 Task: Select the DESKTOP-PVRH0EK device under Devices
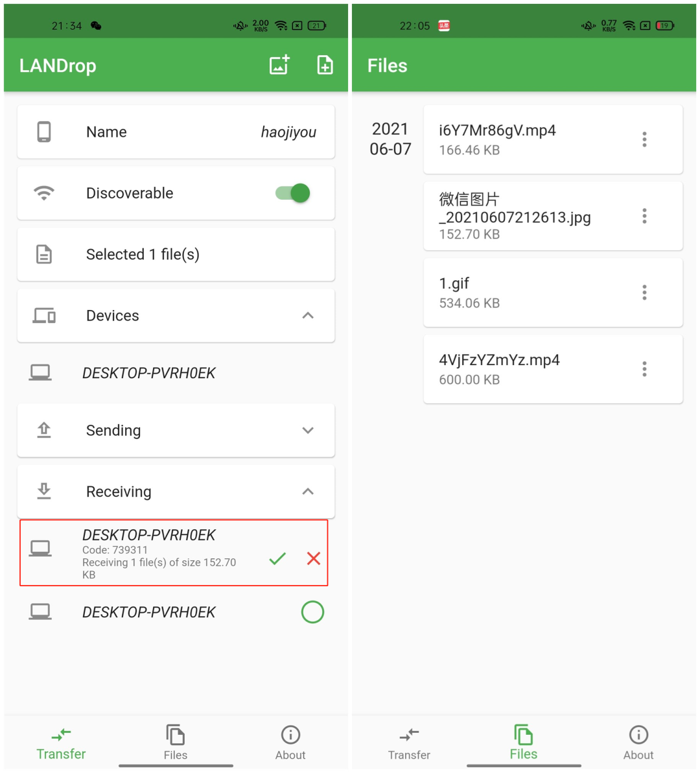point(176,373)
